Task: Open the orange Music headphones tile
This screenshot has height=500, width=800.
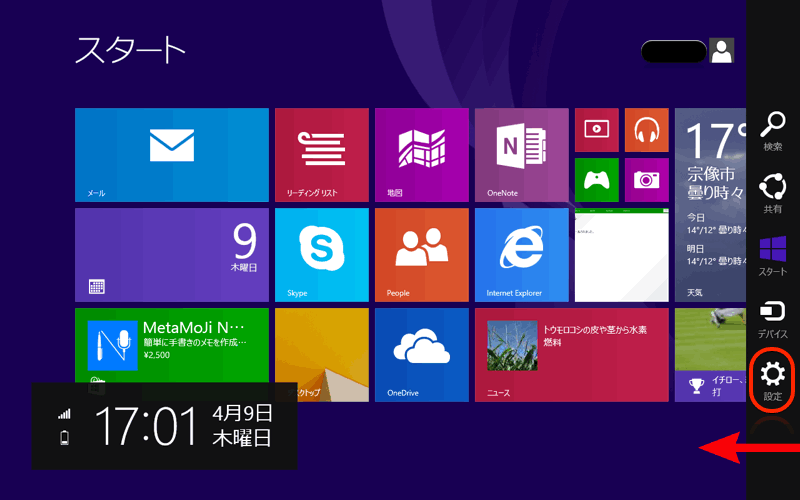Action: coord(646,129)
